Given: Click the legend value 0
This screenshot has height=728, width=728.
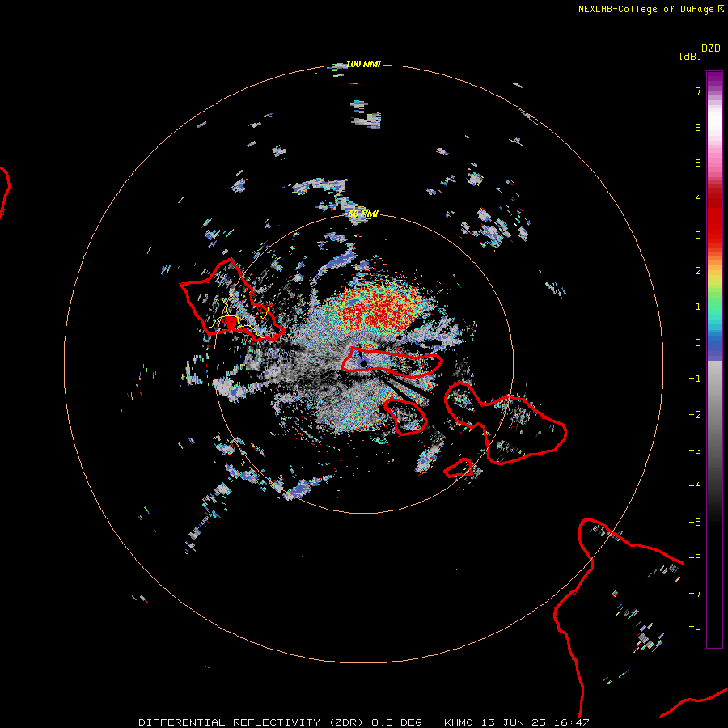Looking at the screenshot, I should tap(698, 343).
